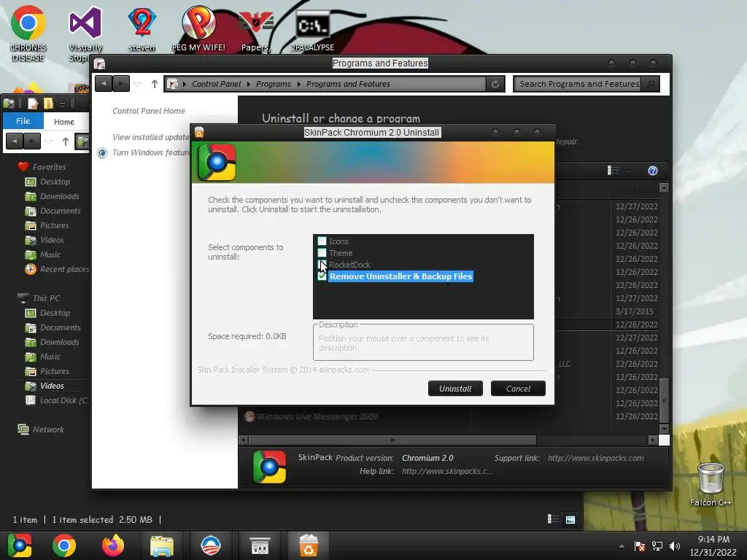
Task: Select Network in the Explorer sidebar
Action: pyautogui.click(x=47, y=429)
